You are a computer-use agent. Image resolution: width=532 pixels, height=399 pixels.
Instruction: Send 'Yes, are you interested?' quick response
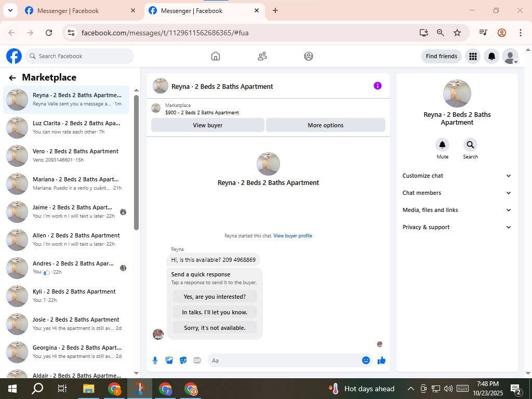(215, 297)
